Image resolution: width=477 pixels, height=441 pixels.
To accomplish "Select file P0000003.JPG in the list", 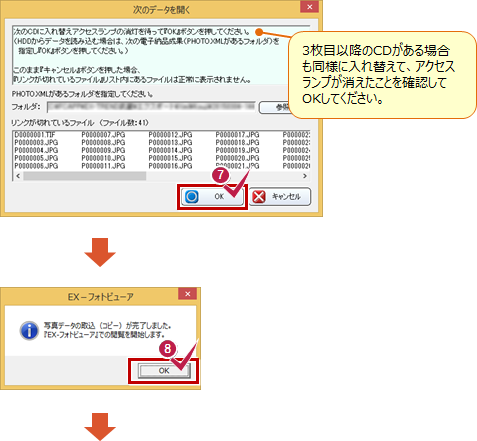I will tap(36, 142).
